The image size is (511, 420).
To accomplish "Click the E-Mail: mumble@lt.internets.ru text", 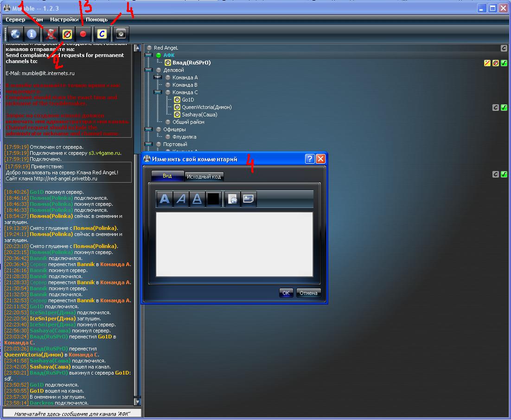I will [40, 73].
